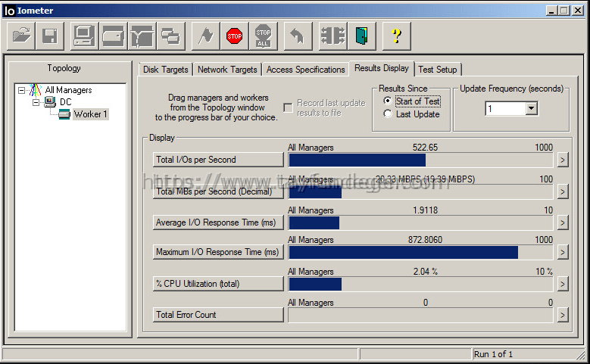Click Average I/O Response Time (ms) button

click(x=218, y=222)
